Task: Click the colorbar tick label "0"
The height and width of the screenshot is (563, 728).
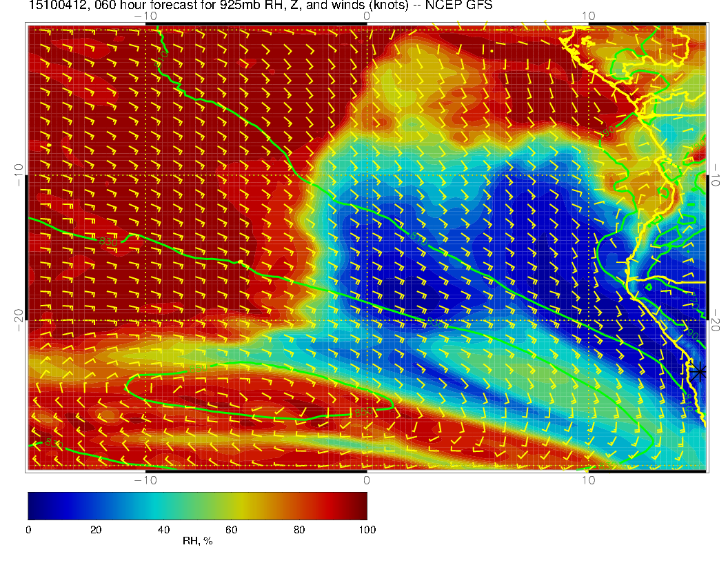Action: pyautogui.click(x=28, y=529)
